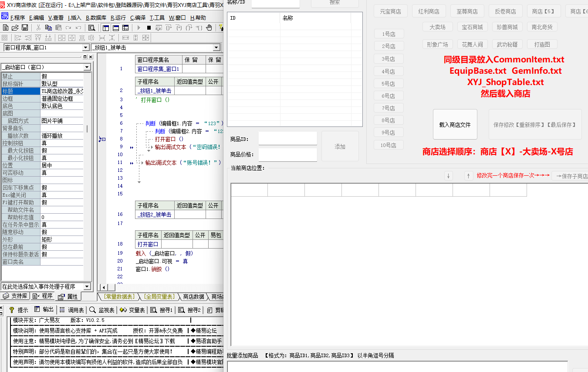Toggle the third panel layout view icon

(x=125, y=27)
